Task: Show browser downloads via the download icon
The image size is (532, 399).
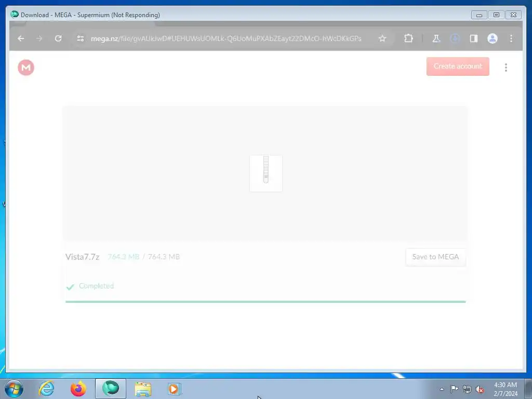Action: (x=455, y=38)
